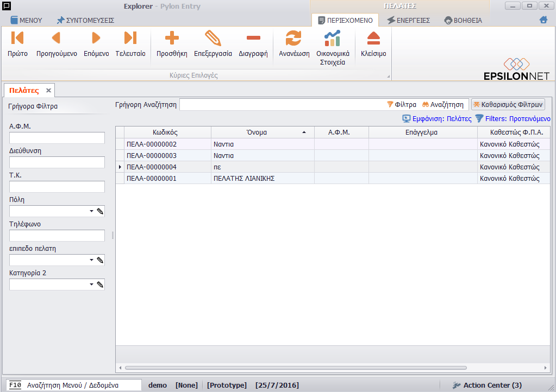Image resolution: width=556 pixels, height=392 pixels.
Task: Sort by Κωδικός column header
Action: [165, 132]
